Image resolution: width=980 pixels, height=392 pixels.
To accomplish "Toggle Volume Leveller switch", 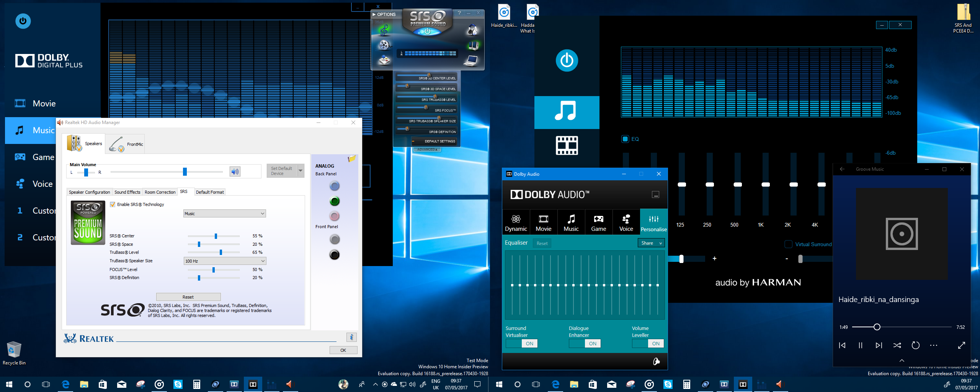I will (x=648, y=343).
